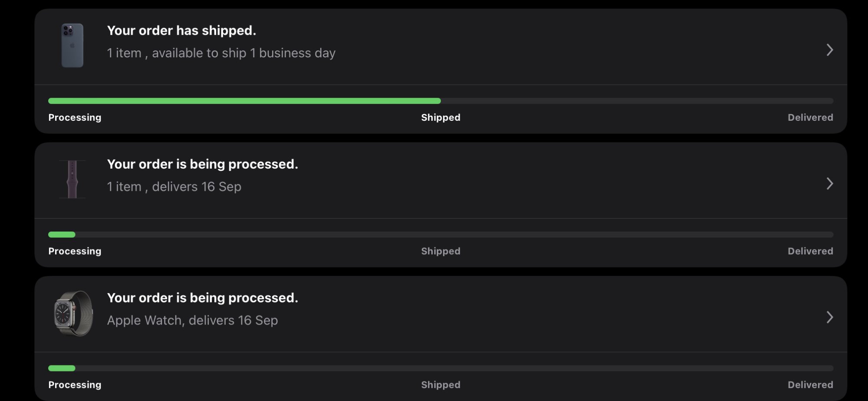Click Processing label under Apple Watch order
Screen dimensions: 868x401
pyautogui.click(x=75, y=384)
